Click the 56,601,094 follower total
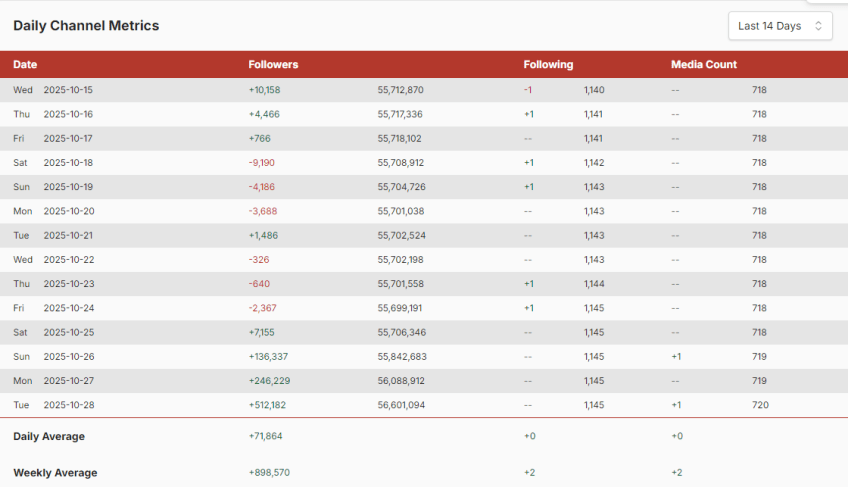This screenshot has height=487, width=848. [400, 405]
